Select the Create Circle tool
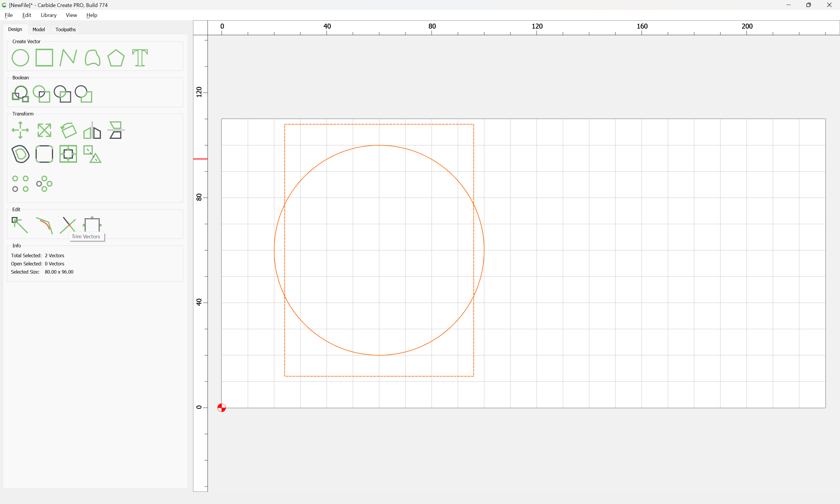Screen dimensions: 840x504 pyautogui.click(x=20, y=58)
